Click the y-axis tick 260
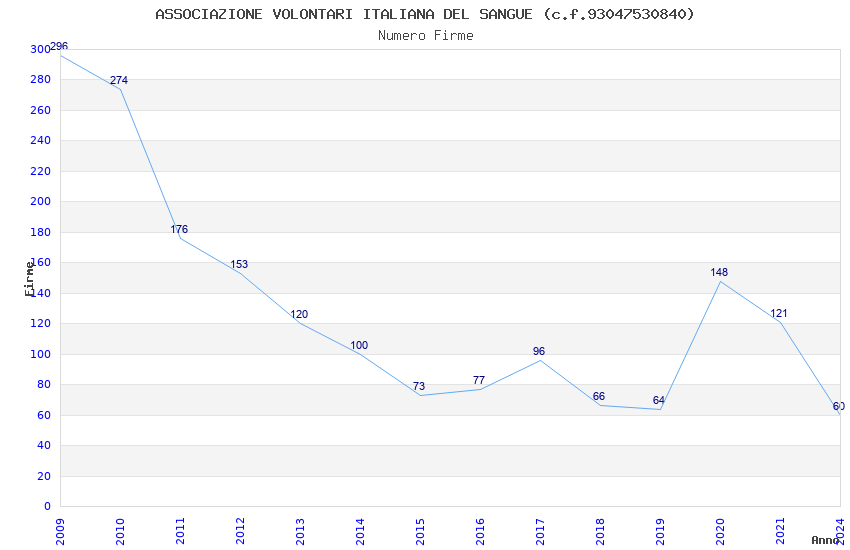This screenshot has width=850, height=550. coord(40,111)
